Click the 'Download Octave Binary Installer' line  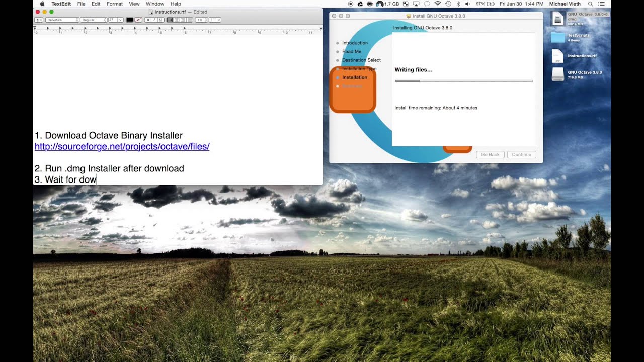(109, 135)
